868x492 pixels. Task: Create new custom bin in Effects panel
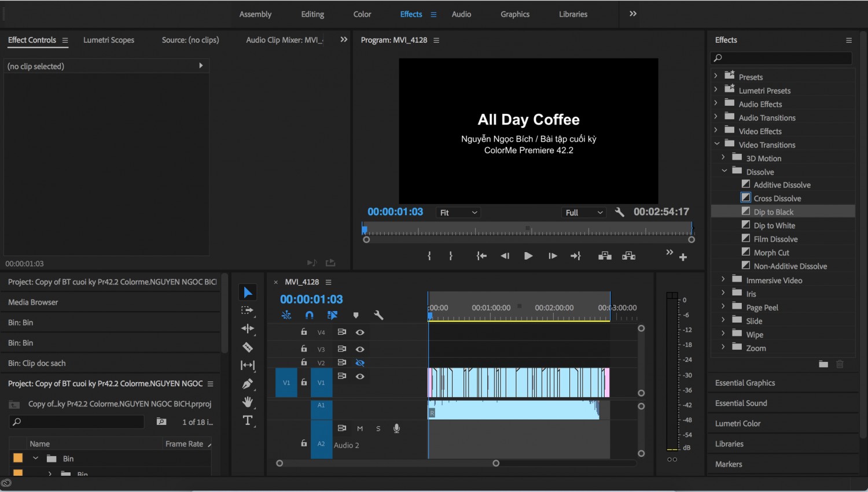point(823,364)
